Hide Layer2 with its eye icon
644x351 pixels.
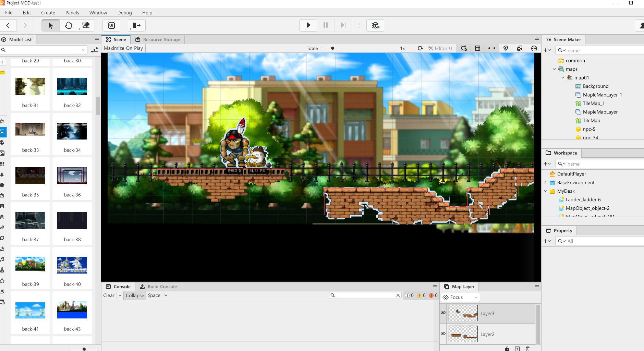(x=443, y=334)
